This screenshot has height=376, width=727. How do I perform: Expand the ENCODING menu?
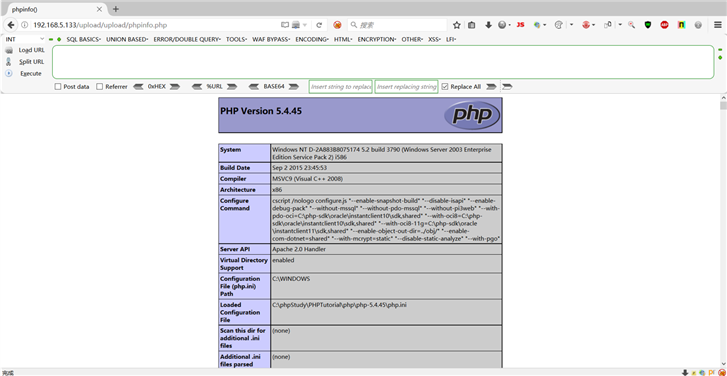312,39
